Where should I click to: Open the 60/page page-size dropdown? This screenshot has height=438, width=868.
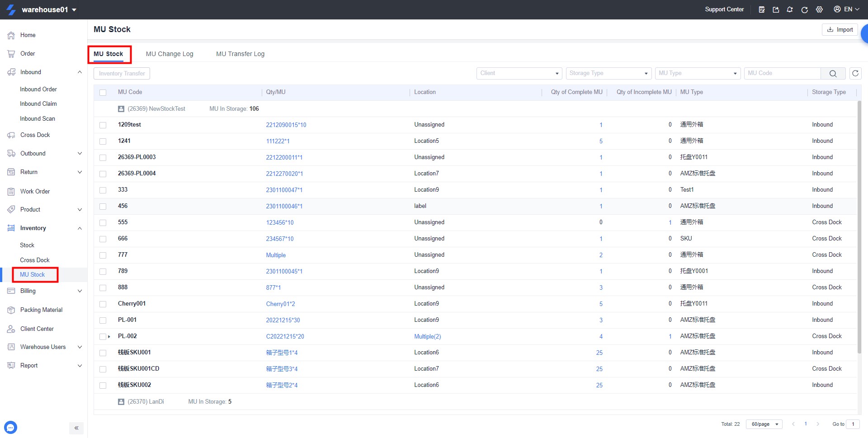(764, 424)
